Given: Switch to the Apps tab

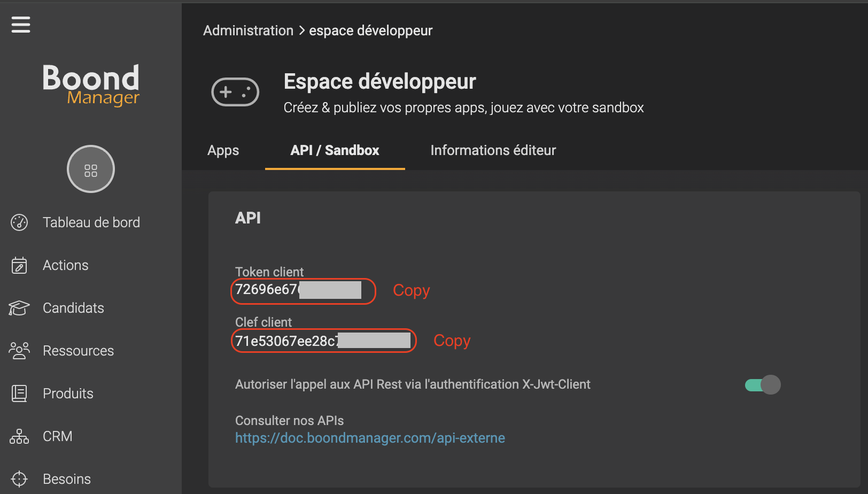Looking at the screenshot, I should coord(223,150).
